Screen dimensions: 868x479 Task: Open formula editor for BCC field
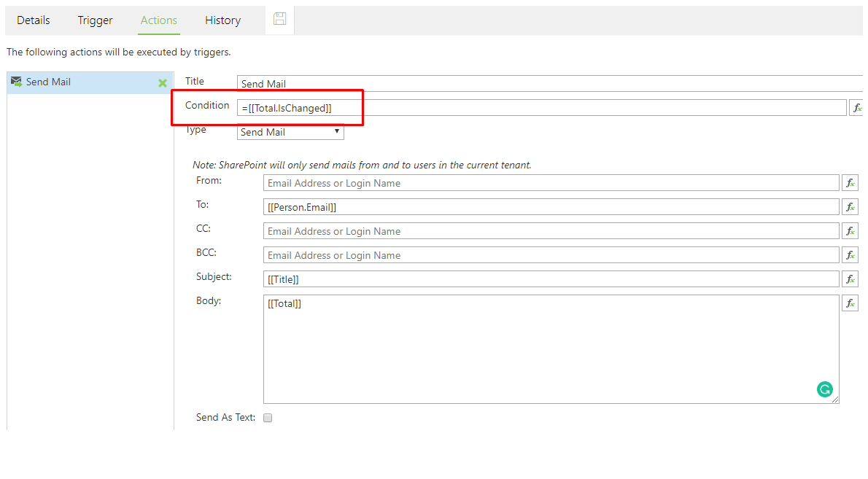[x=850, y=255]
